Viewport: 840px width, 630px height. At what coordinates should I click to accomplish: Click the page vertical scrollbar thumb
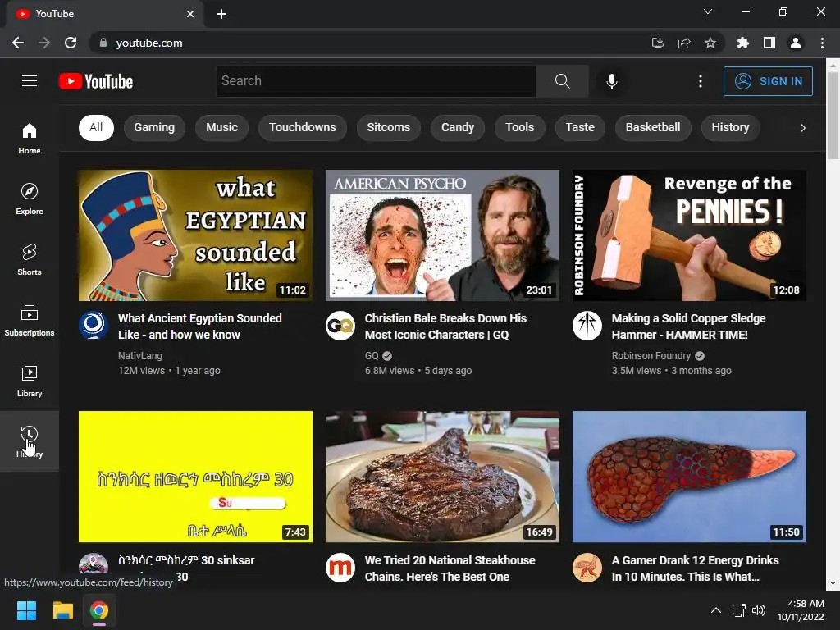point(833,115)
